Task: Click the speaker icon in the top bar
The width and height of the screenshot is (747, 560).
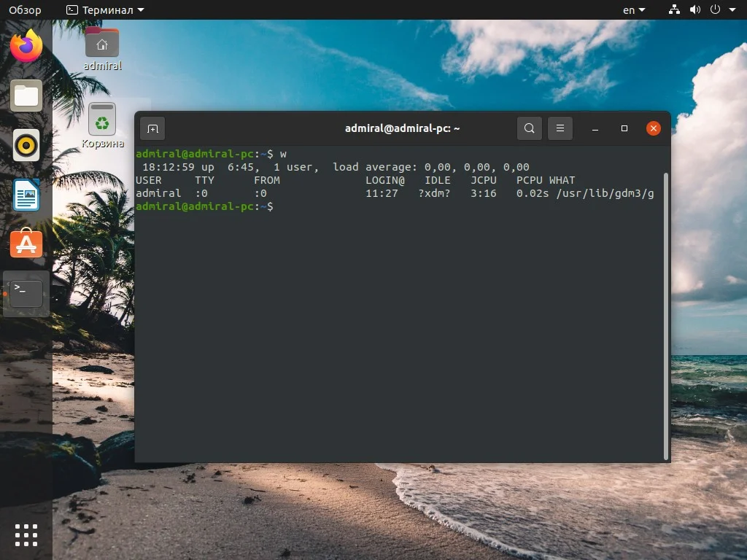Action: point(694,9)
